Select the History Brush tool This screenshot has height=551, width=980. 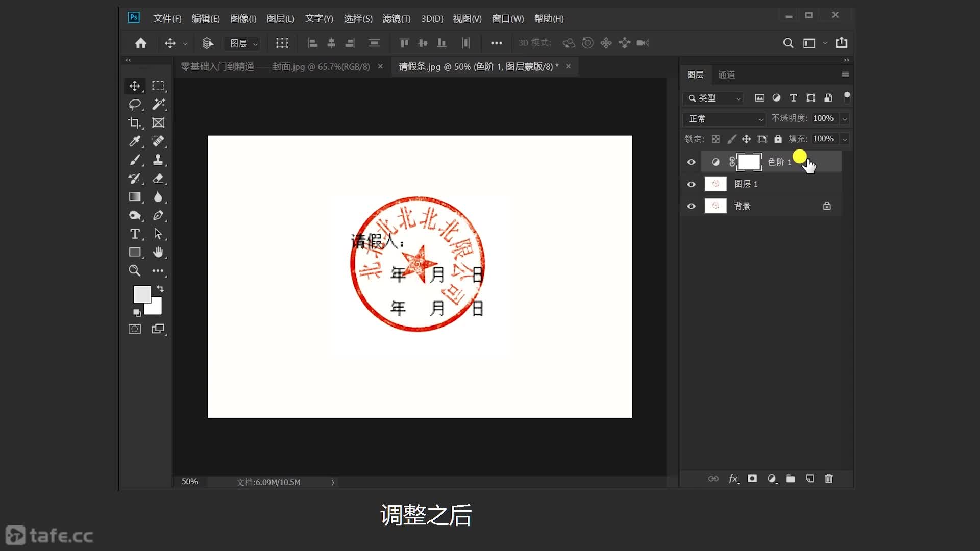point(135,179)
